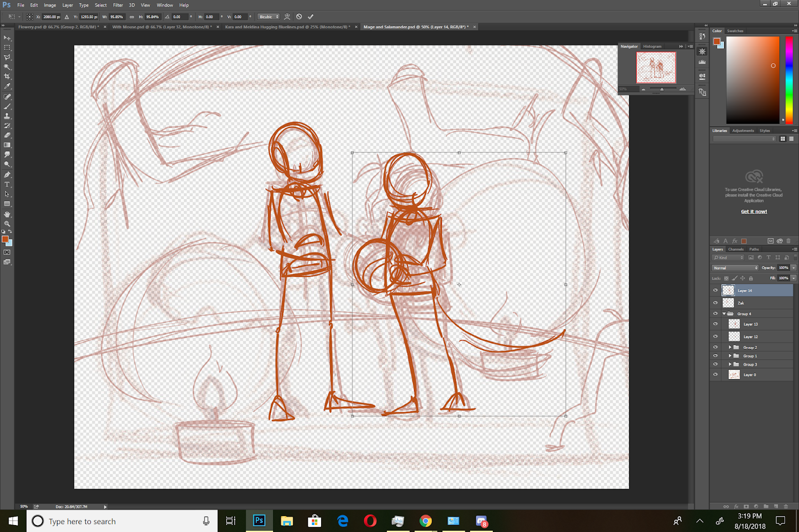Select the Horizontal Type tool
This screenshot has width=799, height=532.
tap(7, 185)
